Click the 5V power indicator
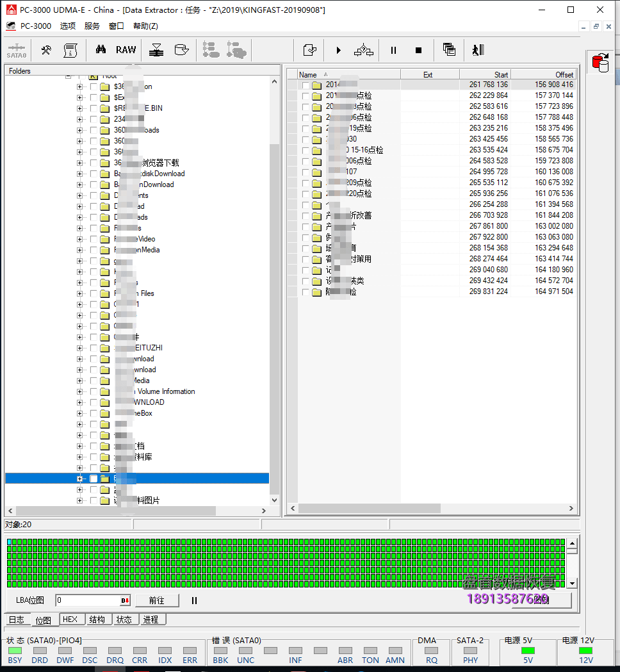Image resolution: width=620 pixels, height=672 pixels. [x=528, y=651]
